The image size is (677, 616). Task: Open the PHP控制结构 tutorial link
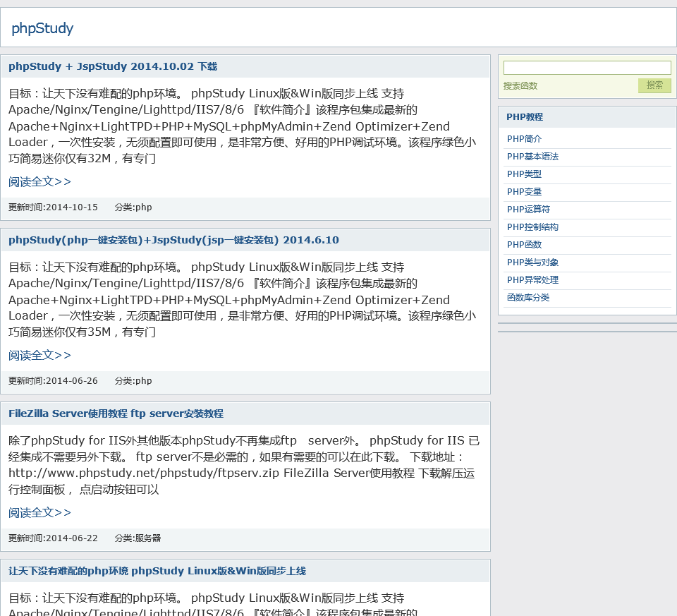coord(533,227)
